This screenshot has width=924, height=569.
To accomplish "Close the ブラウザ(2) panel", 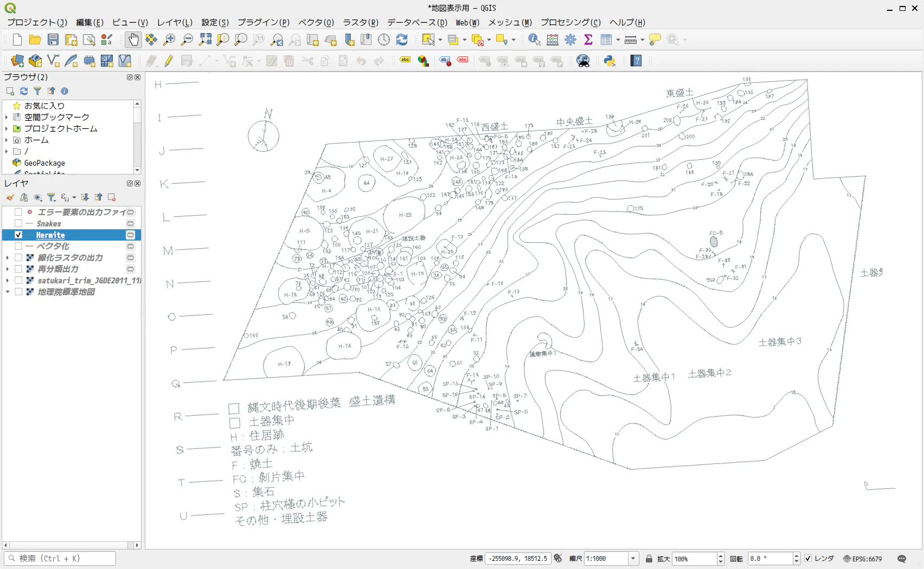I will [138, 77].
